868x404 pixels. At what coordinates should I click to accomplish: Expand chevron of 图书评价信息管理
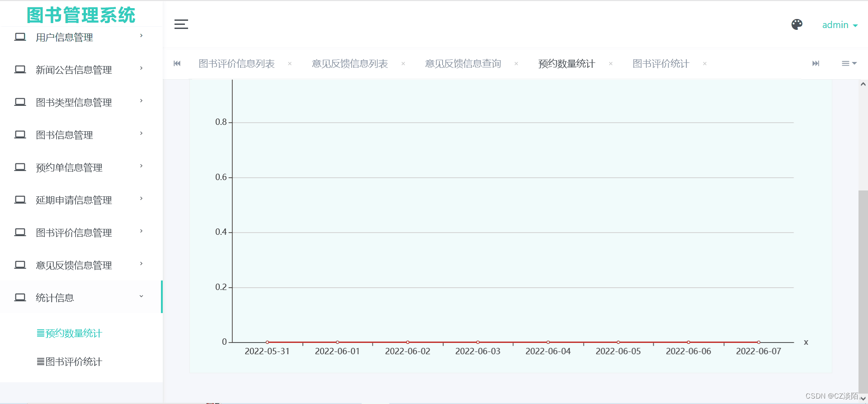click(x=142, y=231)
